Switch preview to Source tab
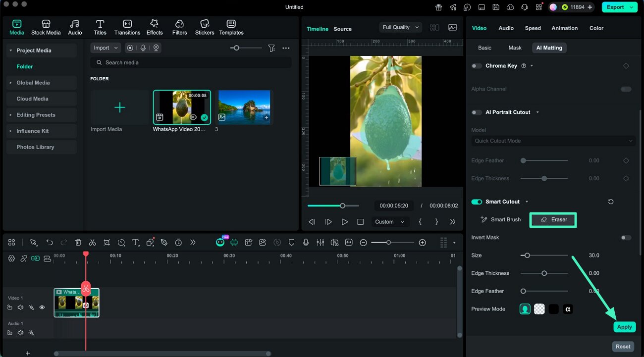This screenshot has width=644, height=357. pyautogui.click(x=342, y=29)
